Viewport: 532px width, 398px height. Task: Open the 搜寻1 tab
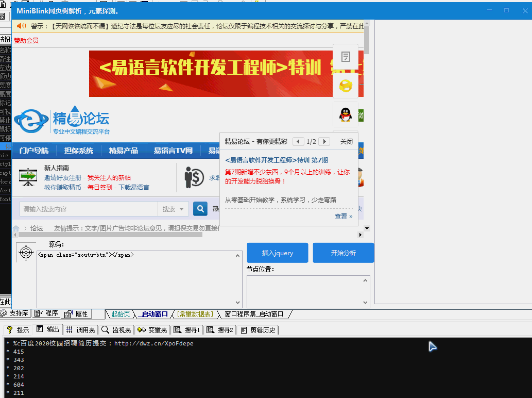pyautogui.click(x=187, y=330)
